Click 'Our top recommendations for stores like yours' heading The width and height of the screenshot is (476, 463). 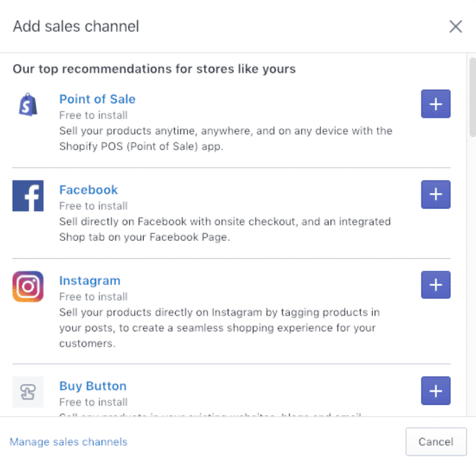[154, 69]
